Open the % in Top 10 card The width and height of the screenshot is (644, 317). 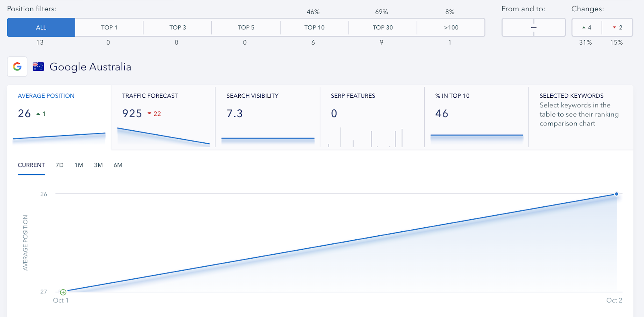(x=477, y=117)
